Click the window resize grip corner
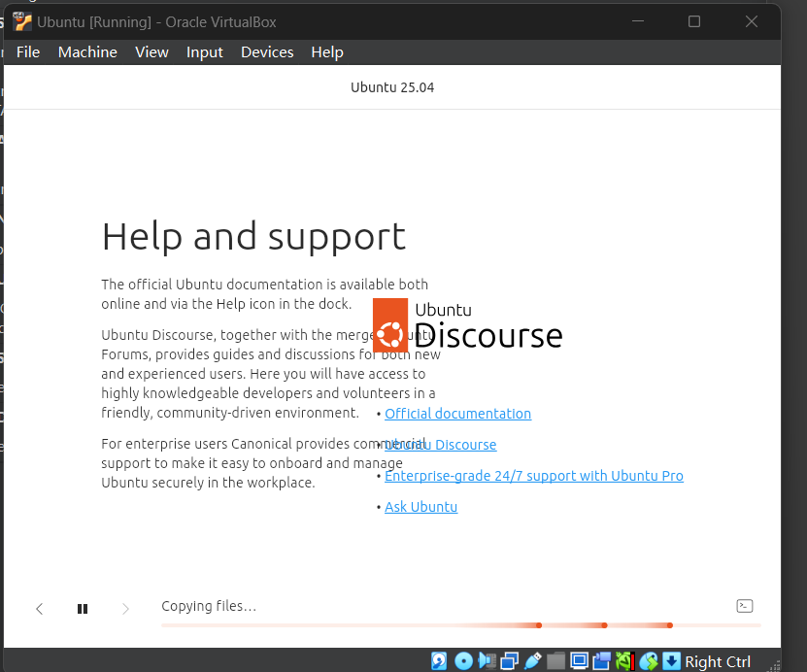 [x=774, y=665]
